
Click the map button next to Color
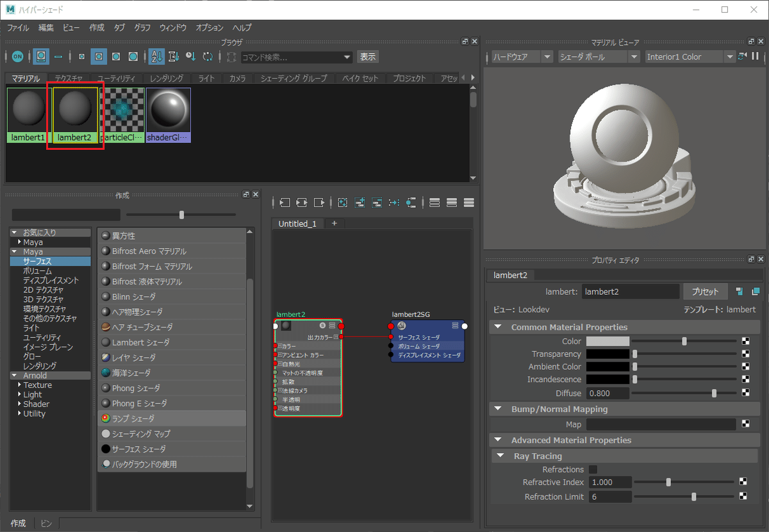tap(745, 342)
